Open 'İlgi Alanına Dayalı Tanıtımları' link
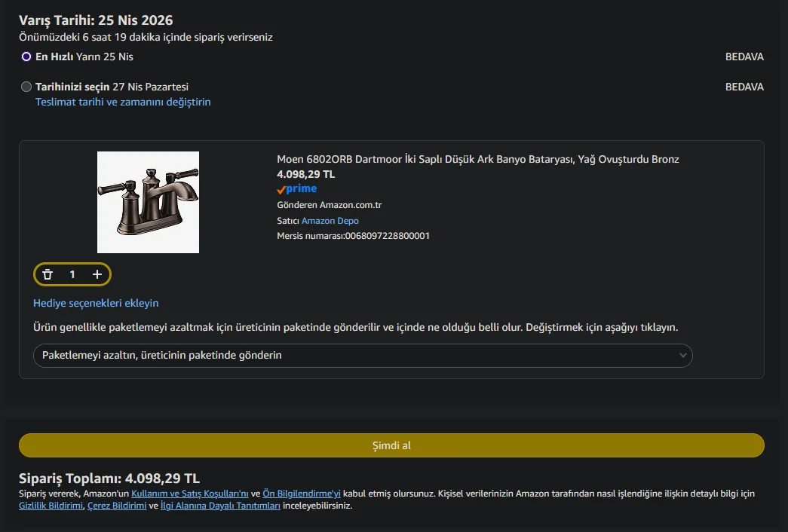Image resolution: width=788 pixels, height=532 pixels. tap(220, 506)
